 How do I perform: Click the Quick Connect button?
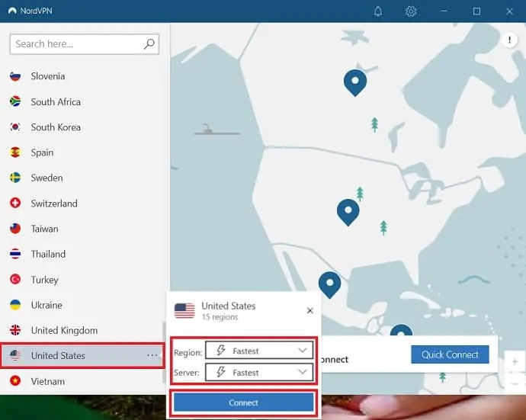(x=450, y=354)
